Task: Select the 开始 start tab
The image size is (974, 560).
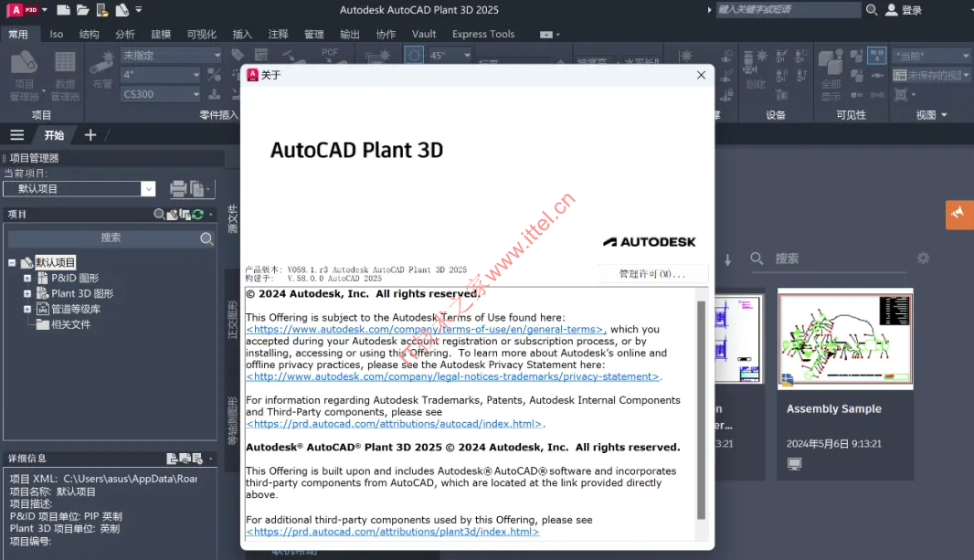Action: pos(54,134)
